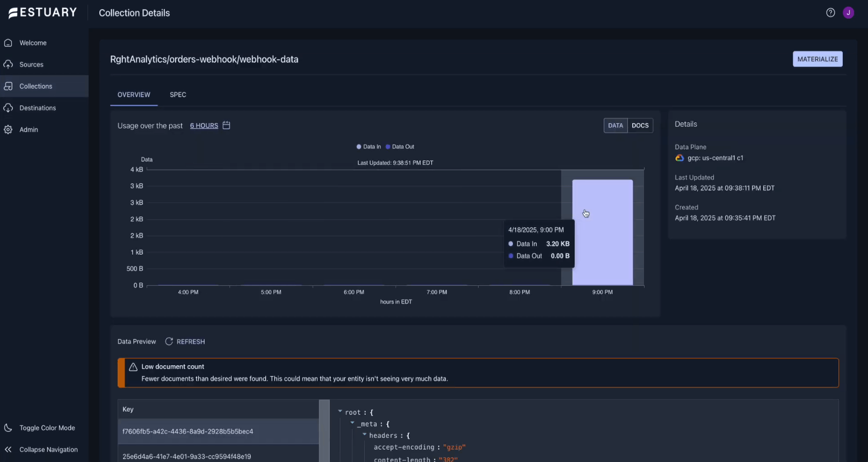Collapse the headers JSON node
The height and width of the screenshot is (462, 868).
(365, 435)
